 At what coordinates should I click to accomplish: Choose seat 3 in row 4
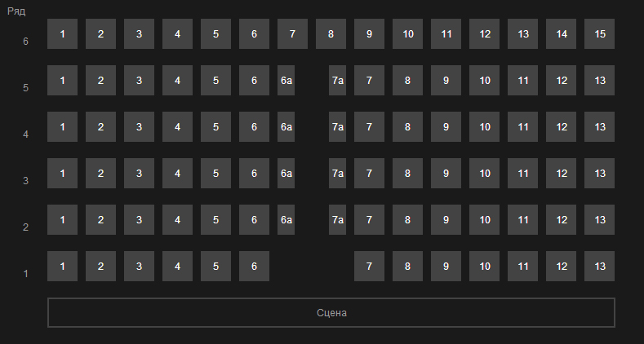(x=139, y=127)
